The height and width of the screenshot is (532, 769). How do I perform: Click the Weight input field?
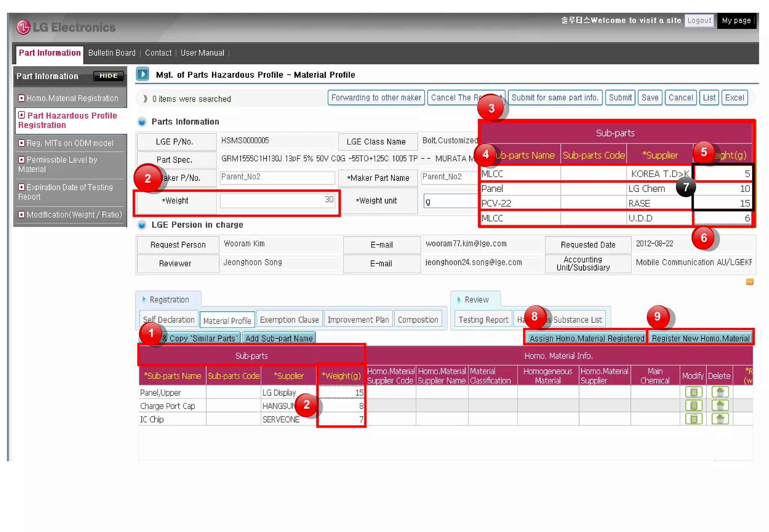coord(277,200)
